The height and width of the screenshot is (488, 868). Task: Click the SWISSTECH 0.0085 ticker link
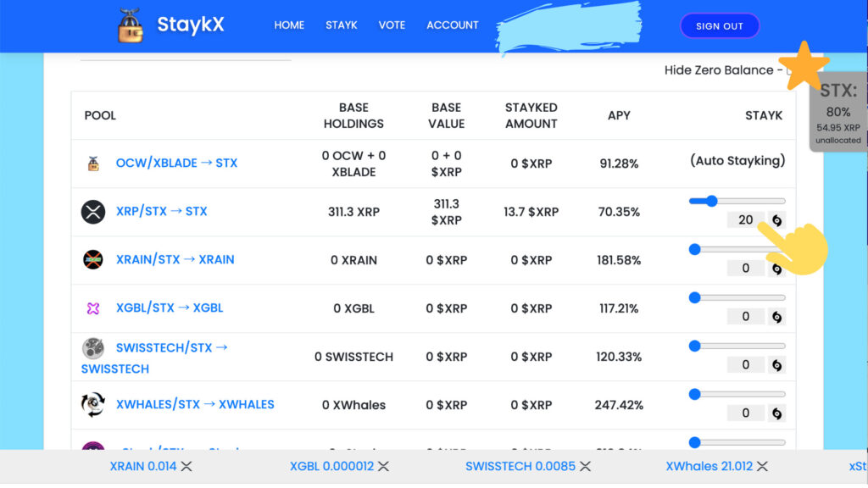point(520,467)
